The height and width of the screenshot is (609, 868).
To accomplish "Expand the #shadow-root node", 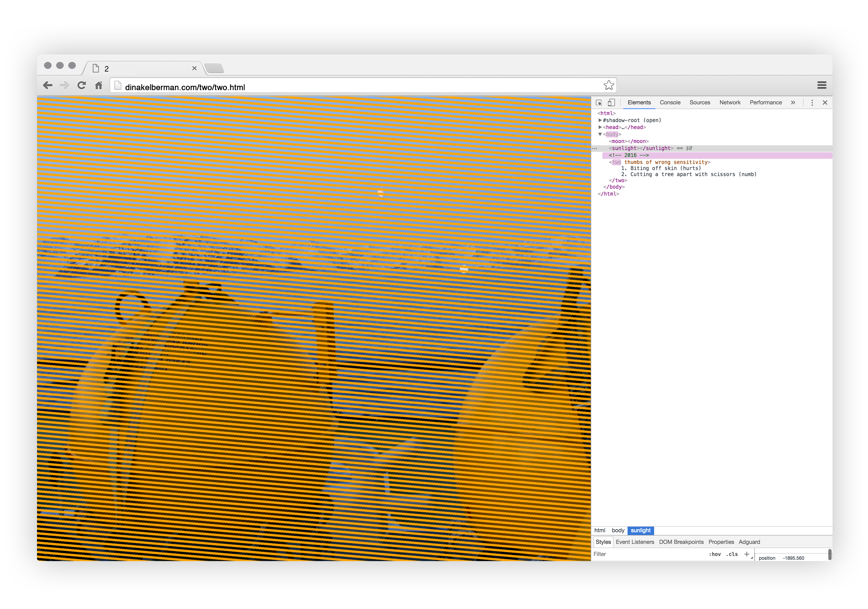I will click(x=600, y=120).
